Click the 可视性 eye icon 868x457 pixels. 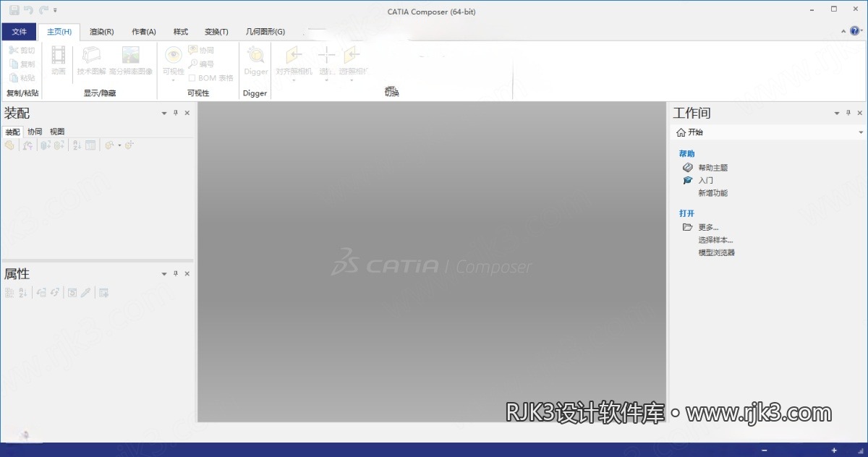point(174,56)
